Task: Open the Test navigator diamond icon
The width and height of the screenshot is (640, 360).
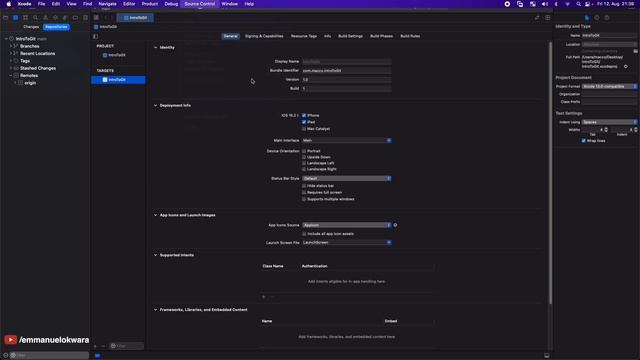Action: pos(55,18)
